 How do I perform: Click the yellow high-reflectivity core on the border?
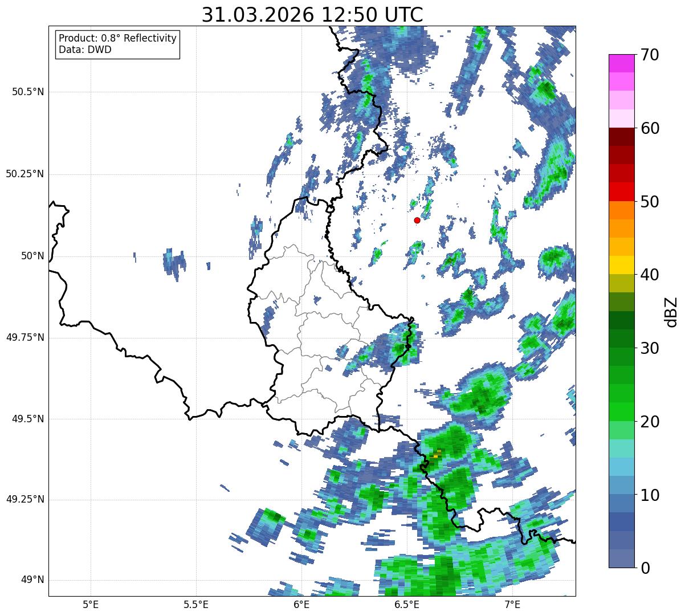[437, 455]
